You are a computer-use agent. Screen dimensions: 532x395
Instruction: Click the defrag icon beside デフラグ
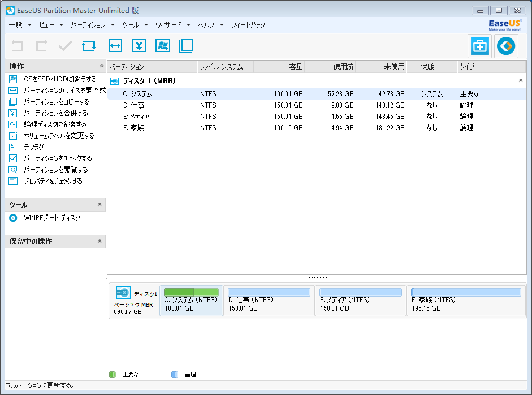point(13,147)
